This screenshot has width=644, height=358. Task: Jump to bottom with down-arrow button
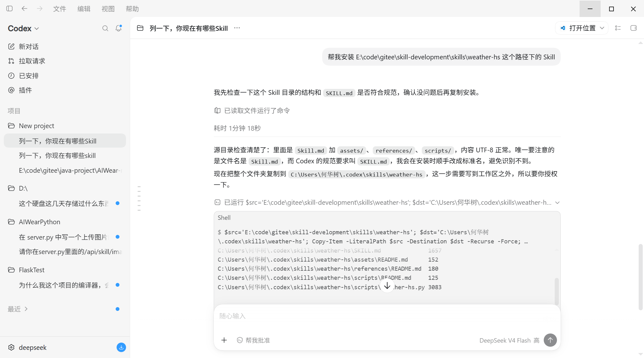(387, 285)
